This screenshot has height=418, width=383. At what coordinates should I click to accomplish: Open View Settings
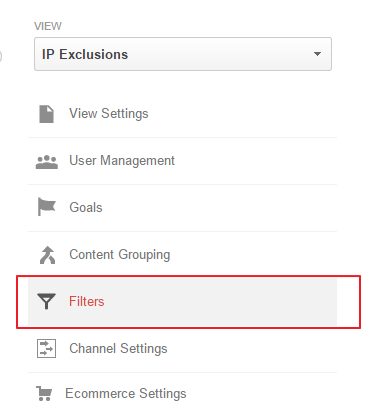tap(109, 114)
